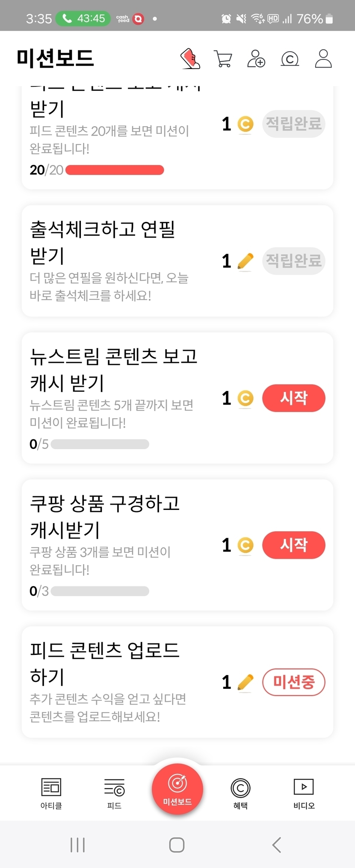The image size is (355, 868).
Task: Start the 뉴스트림 콘텐츠 mission
Action: point(293,398)
